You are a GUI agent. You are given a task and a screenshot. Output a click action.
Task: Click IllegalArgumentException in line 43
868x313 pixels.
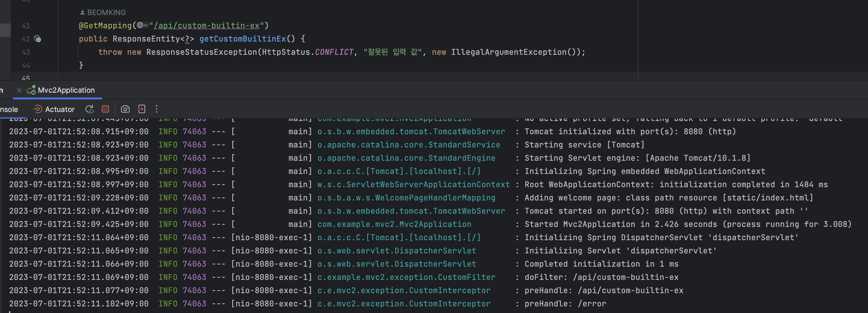[x=509, y=52]
